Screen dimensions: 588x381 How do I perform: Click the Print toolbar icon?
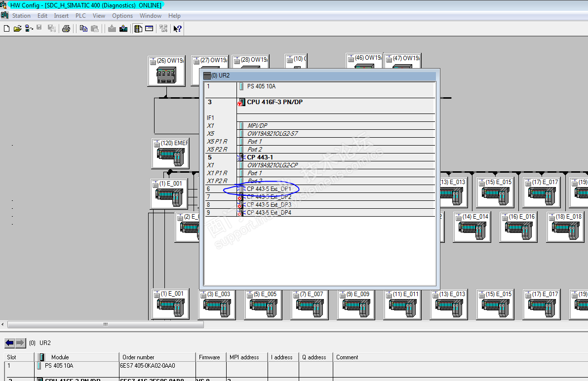[x=66, y=29]
